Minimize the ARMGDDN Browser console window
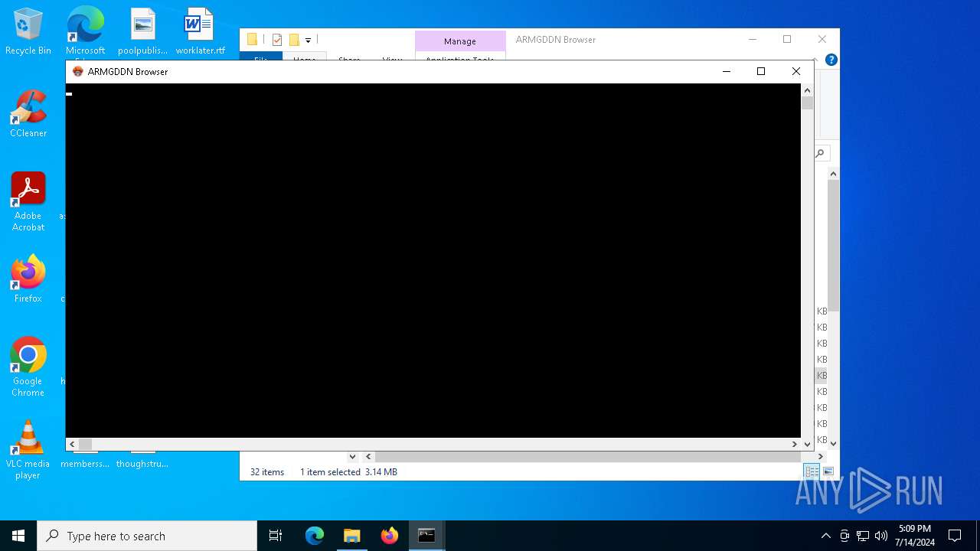Viewport: 980px width, 551px height. pos(727,71)
